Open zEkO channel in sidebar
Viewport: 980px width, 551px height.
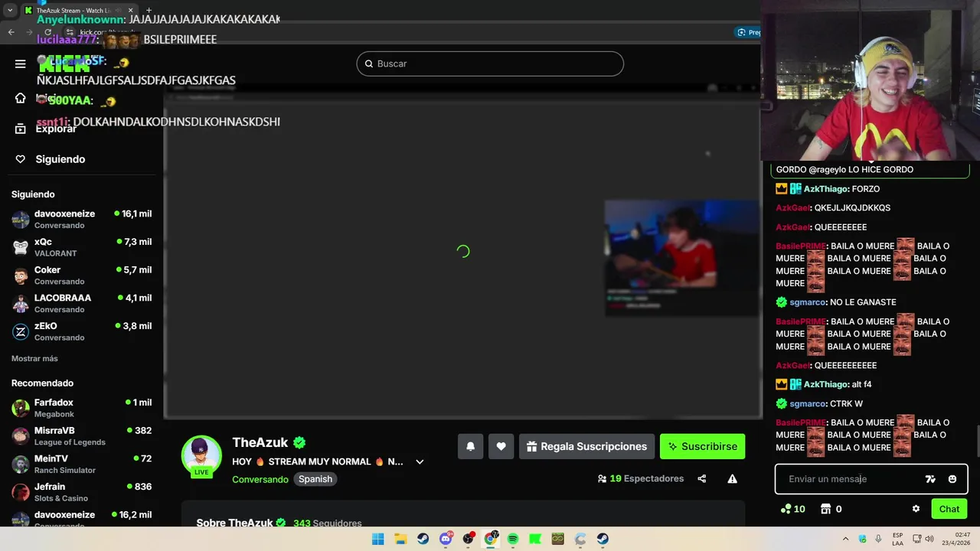point(81,331)
